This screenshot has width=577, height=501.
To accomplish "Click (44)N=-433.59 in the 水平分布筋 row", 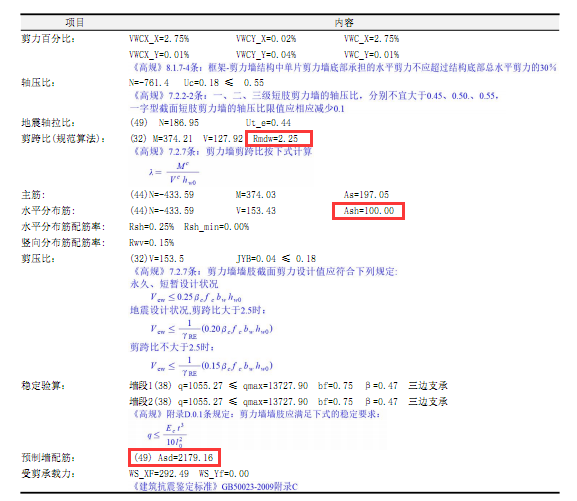I will click(162, 211).
